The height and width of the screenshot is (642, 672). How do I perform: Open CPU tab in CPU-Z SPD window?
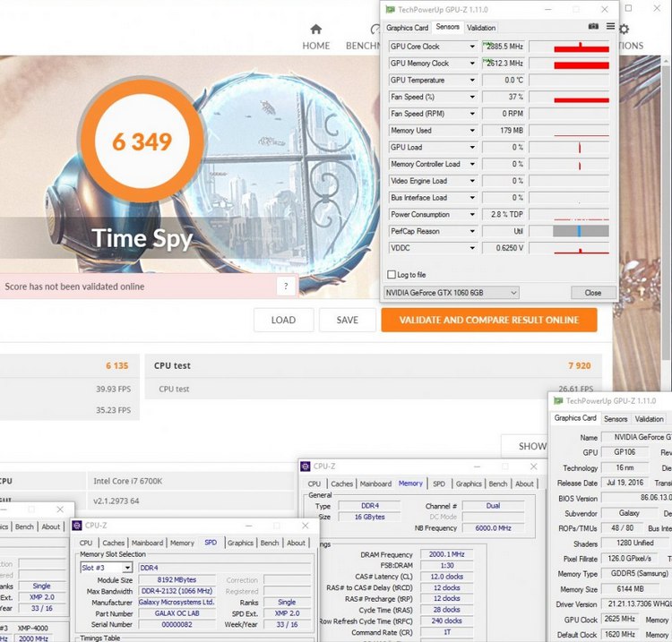(x=86, y=544)
